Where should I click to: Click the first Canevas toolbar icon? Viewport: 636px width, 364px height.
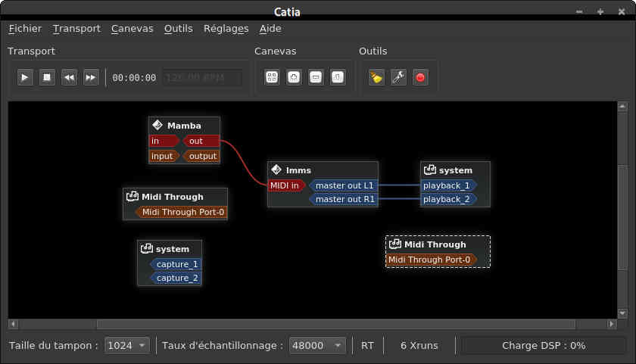click(272, 77)
